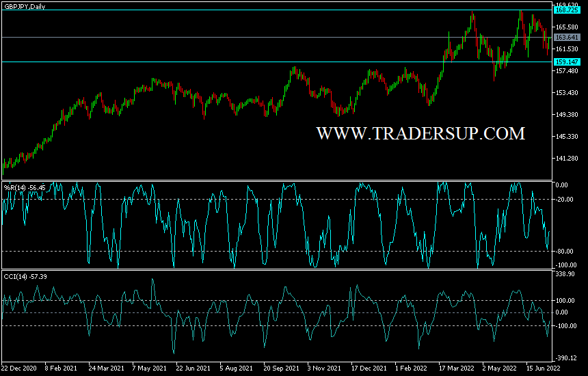Select the 22 Dec 2020 date label
The image size is (588, 376).
(x=20, y=368)
